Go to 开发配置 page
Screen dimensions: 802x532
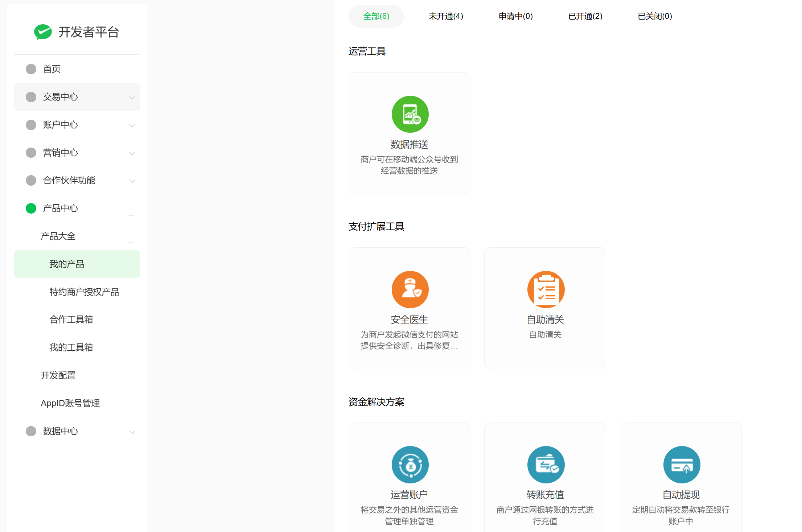click(58, 375)
